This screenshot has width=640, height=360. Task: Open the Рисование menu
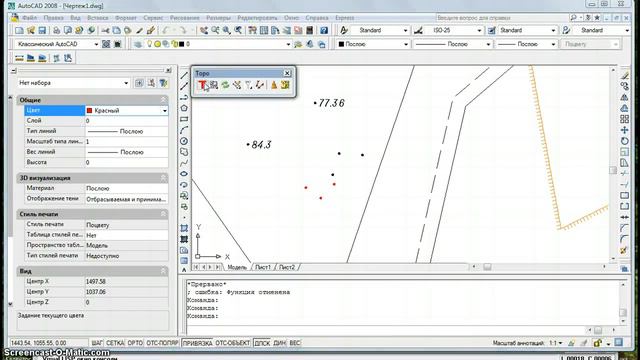tap(184, 18)
